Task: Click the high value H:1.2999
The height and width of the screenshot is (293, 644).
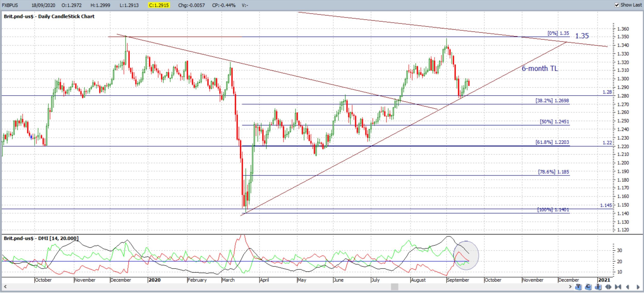Action: click(100, 5)
